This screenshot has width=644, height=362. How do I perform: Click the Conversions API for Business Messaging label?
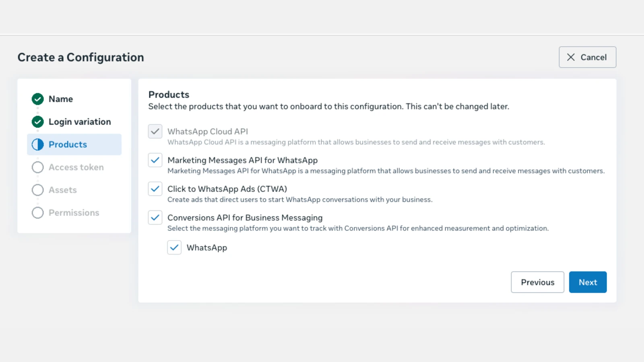click(x=245, y=218)
